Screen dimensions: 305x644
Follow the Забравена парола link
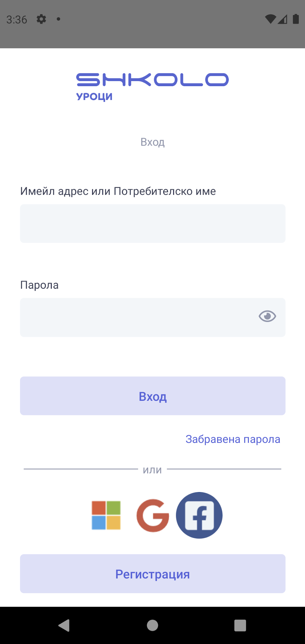coord(233,439)
